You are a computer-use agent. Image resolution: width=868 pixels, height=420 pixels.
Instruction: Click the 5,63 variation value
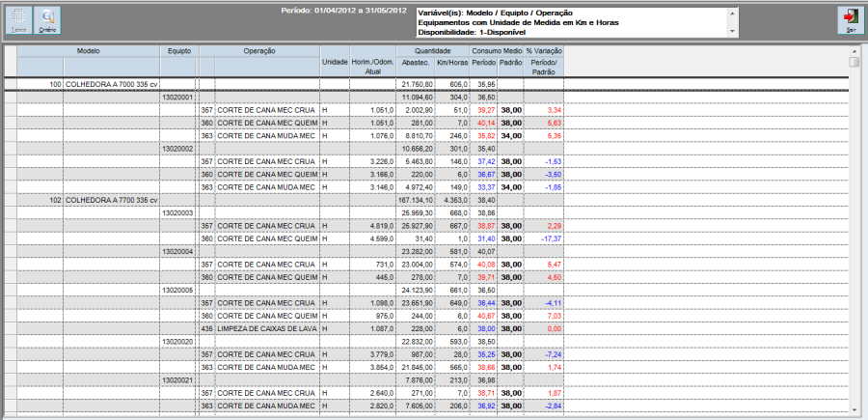click(x=544, y=123)
